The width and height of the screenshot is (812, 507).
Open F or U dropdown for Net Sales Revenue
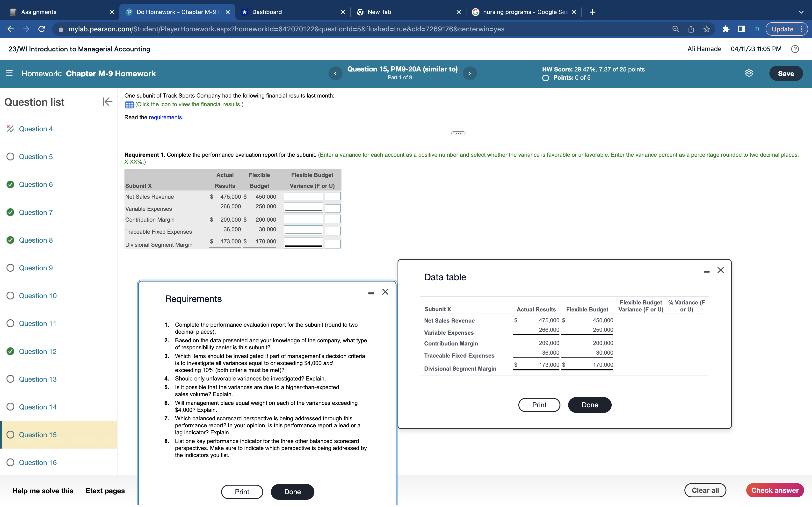[x=333, y=197]
